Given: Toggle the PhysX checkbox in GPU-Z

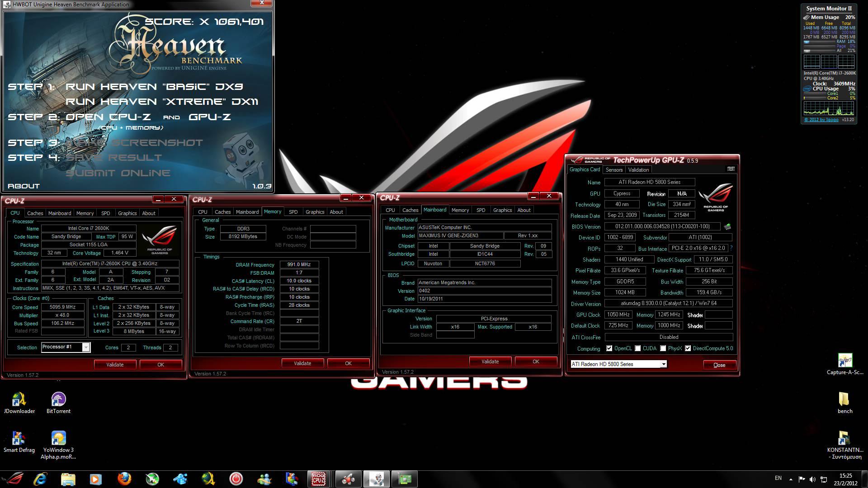Looking at the screenshot, I should [663, 348].
